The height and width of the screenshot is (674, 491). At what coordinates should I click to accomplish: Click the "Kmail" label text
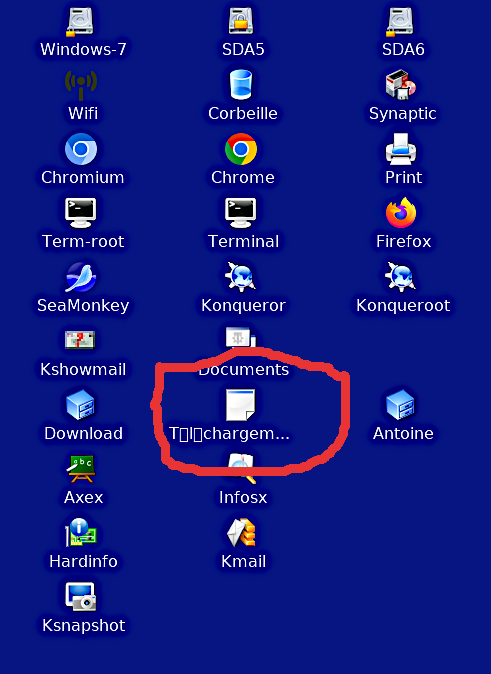(x=243, y=561)
